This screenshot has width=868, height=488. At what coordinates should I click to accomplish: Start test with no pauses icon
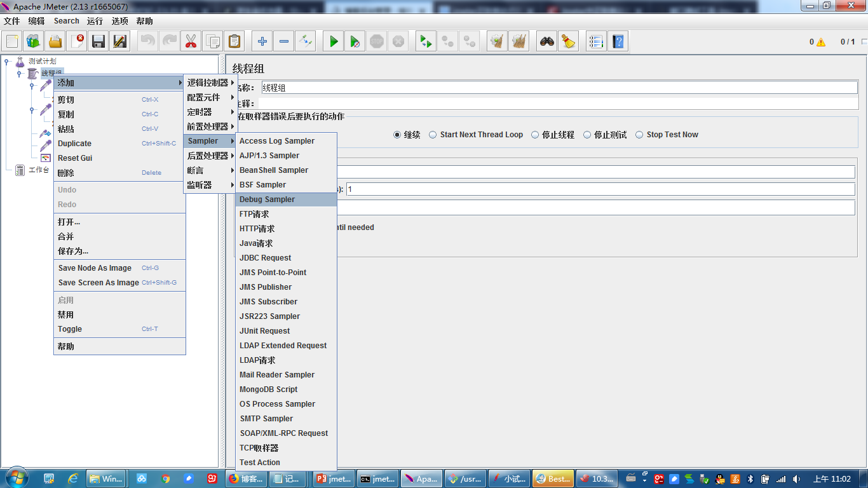click(x=355, y=41)
